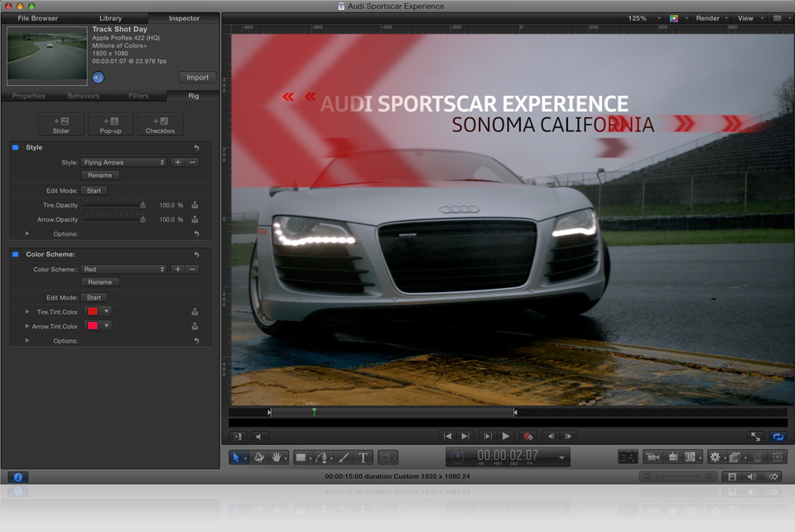Image resolution: width=795 pixels, height=532 pixels.
Task: Click the Import button
Action: [x=198, y=77]
